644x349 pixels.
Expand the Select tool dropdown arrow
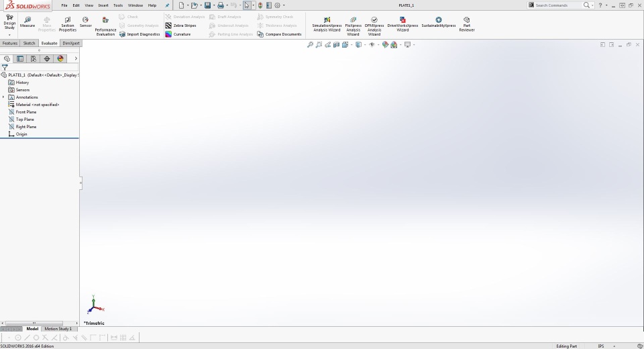254,5
